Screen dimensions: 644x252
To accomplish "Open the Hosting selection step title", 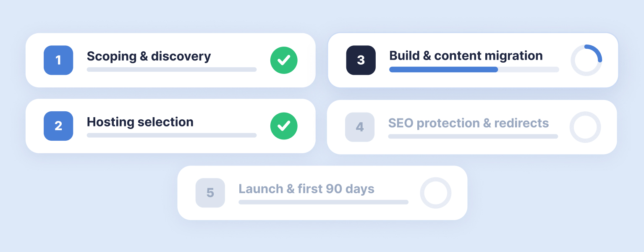I will [x=140, y=122].
